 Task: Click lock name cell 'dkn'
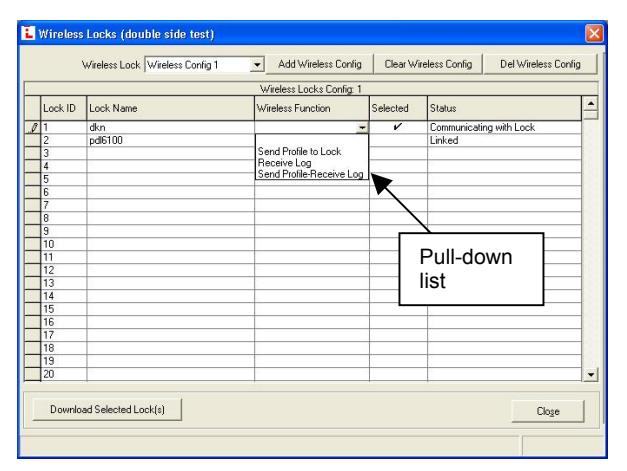pos(170,127)
